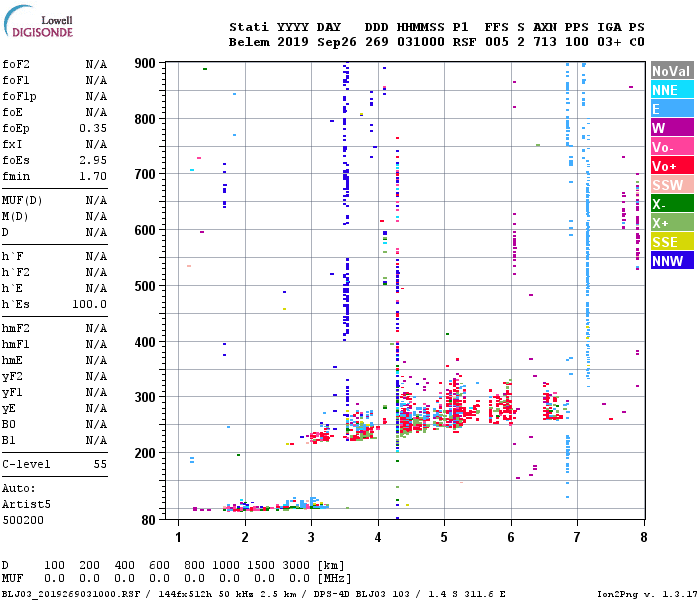Click the Belem station name
This screenshot has width=700, height=600.
click(x=249, y=42)
